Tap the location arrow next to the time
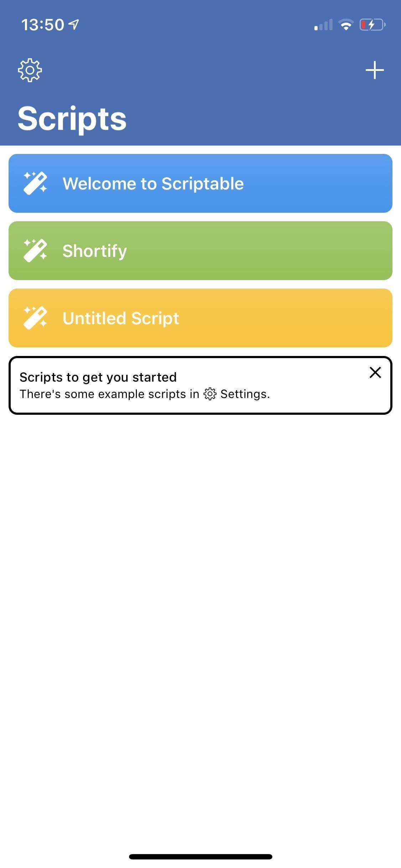 coord(74,25)
